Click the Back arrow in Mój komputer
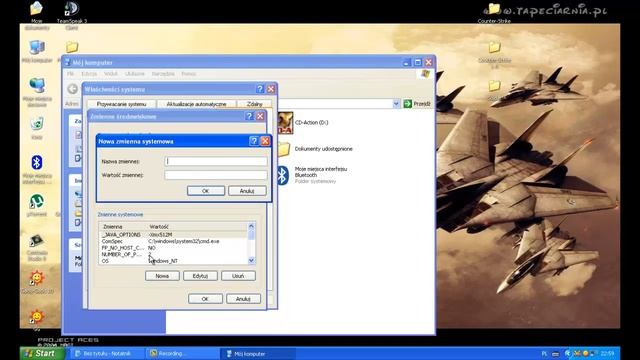The height and width of the screenshot is (360, 640). coord(73,89)
